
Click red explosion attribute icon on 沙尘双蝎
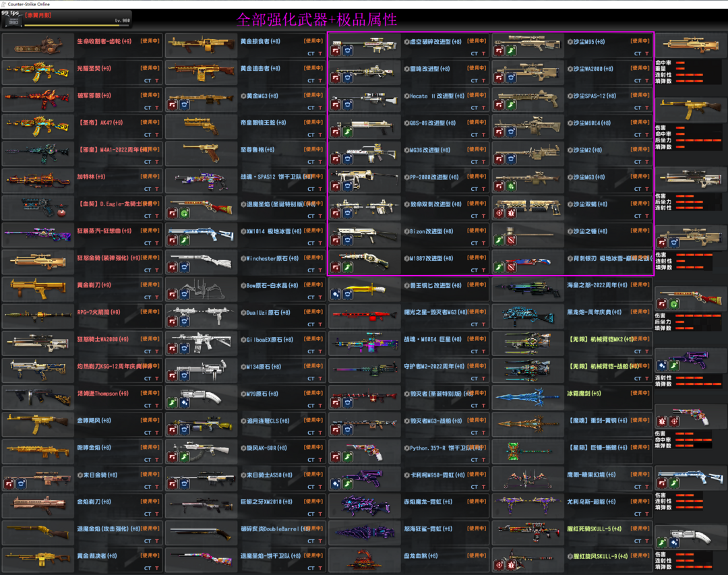511,213
